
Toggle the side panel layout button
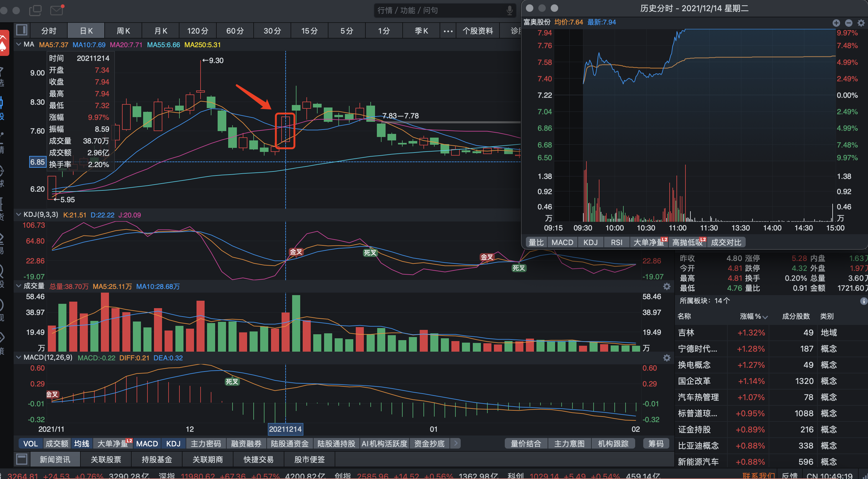point(22,30)
